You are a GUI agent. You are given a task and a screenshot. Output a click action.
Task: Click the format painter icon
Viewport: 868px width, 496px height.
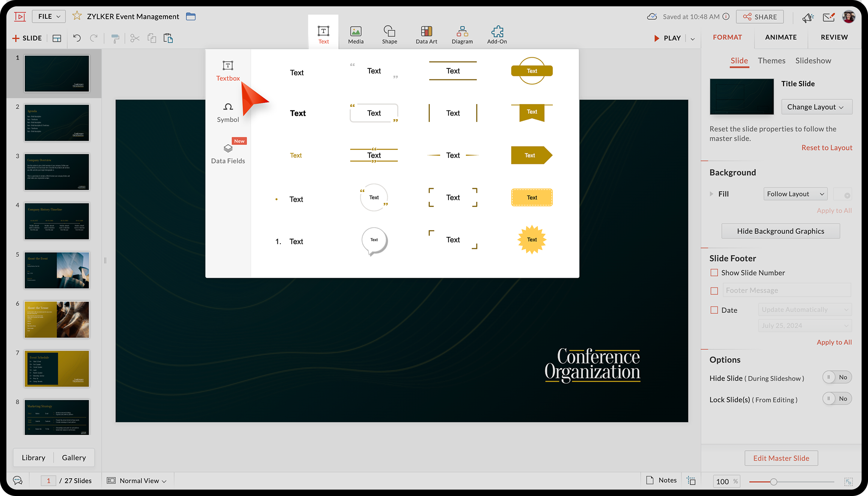(115, 38)
